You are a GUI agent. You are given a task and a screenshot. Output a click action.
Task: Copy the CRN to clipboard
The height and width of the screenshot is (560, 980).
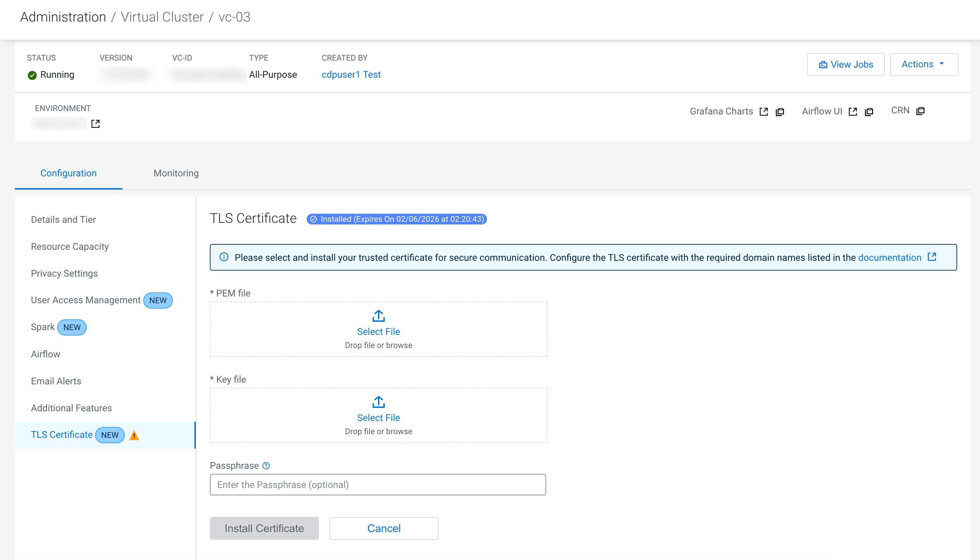920,111
